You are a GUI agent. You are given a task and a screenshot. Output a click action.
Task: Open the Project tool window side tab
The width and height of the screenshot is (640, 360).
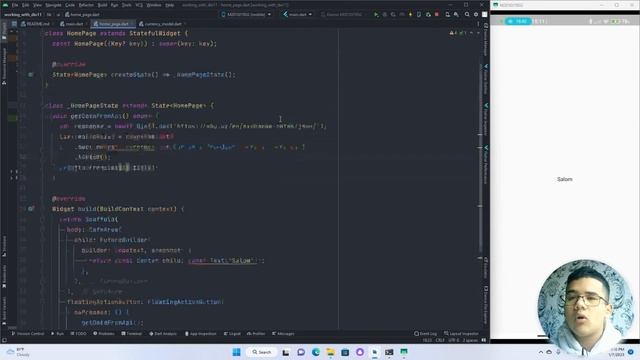[4, 31]
